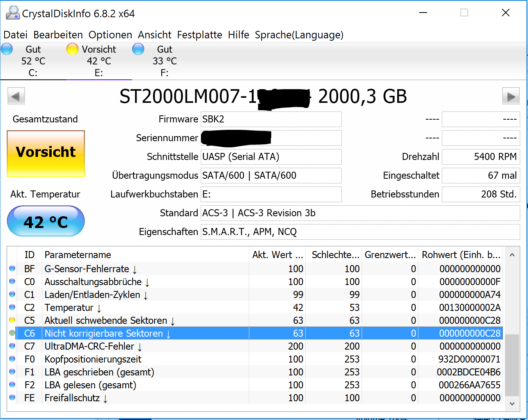Click the 42 °C temperature button
The width and height of the screenshot is (528, 420).
click(46, 221)
